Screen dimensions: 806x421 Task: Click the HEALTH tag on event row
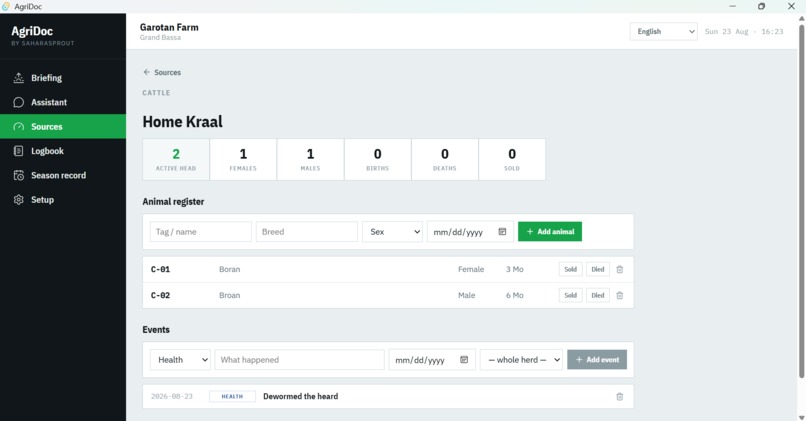point(232,396)
